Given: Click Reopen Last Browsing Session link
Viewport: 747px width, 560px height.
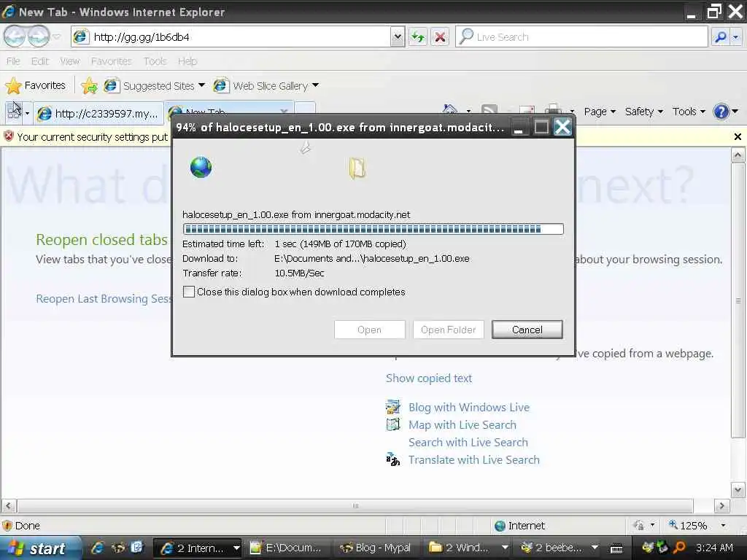Looking at the screenshot, I should tap(104, 298).
